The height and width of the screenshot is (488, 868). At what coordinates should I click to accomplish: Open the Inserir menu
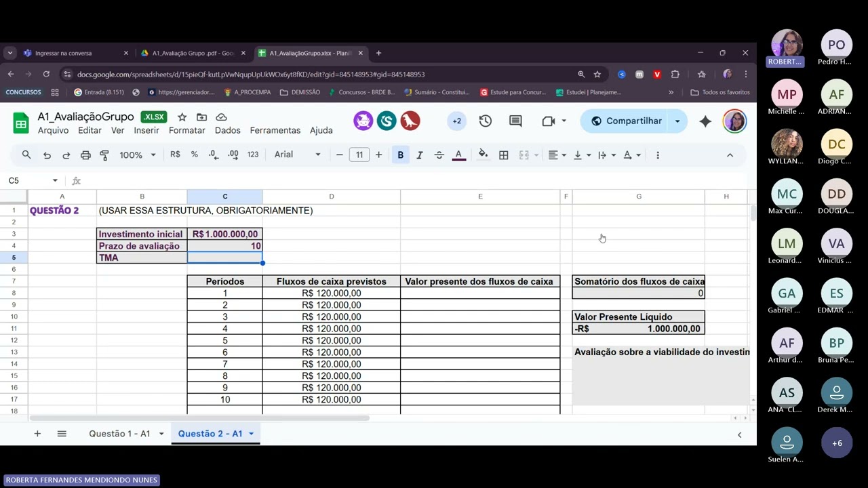(146, 130)
